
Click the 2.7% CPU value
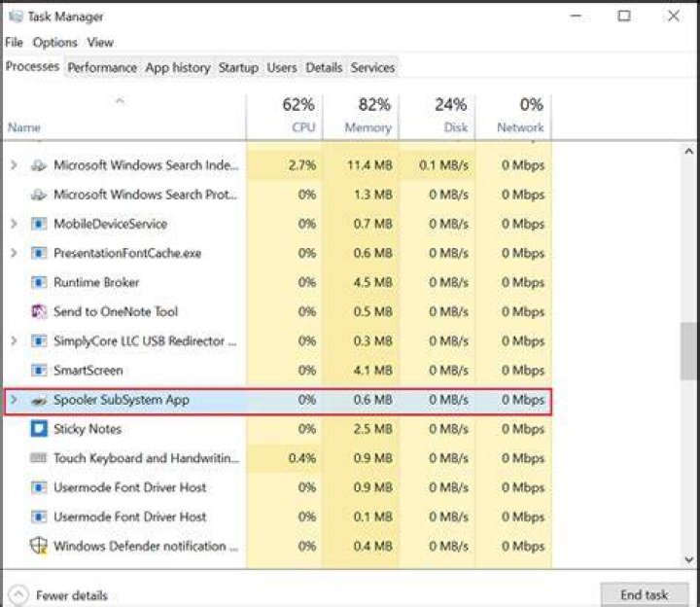[x=302, y=165]
